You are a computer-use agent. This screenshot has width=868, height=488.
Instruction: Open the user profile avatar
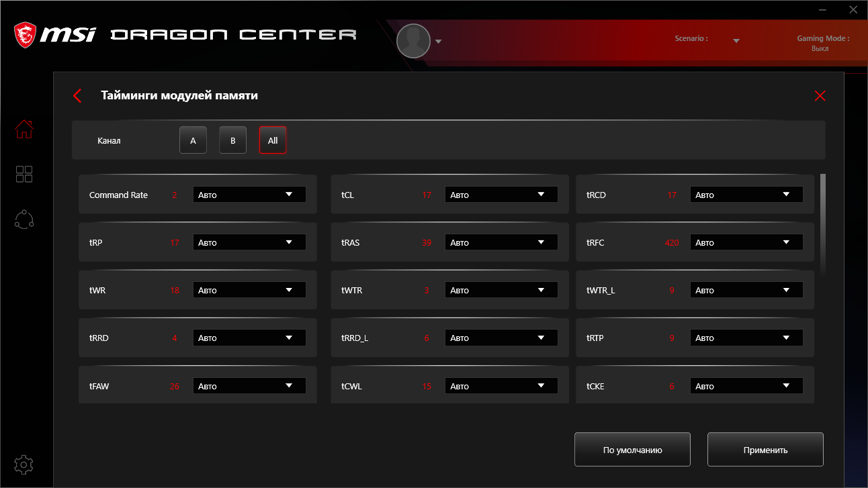[413, 41]
